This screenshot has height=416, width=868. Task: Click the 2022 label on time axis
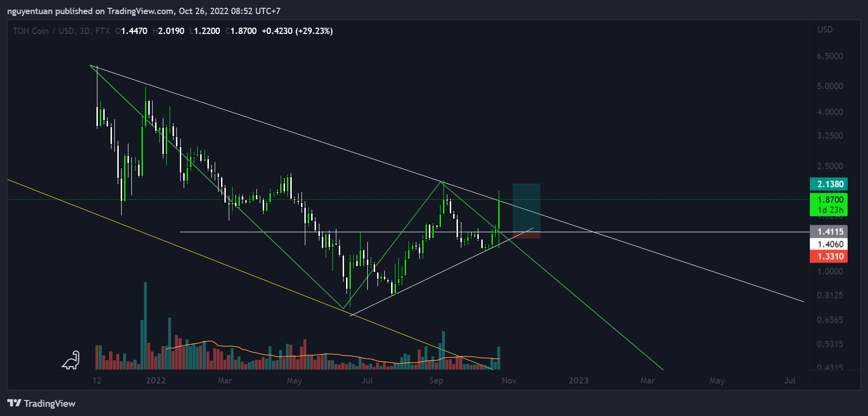[x=156, y=381]
